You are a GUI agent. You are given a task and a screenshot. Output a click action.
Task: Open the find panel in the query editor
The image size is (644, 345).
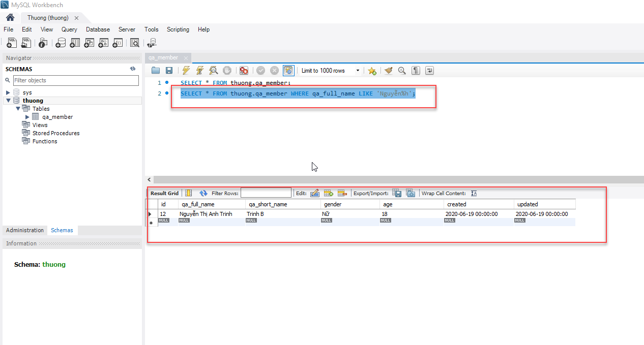point(402,71)
